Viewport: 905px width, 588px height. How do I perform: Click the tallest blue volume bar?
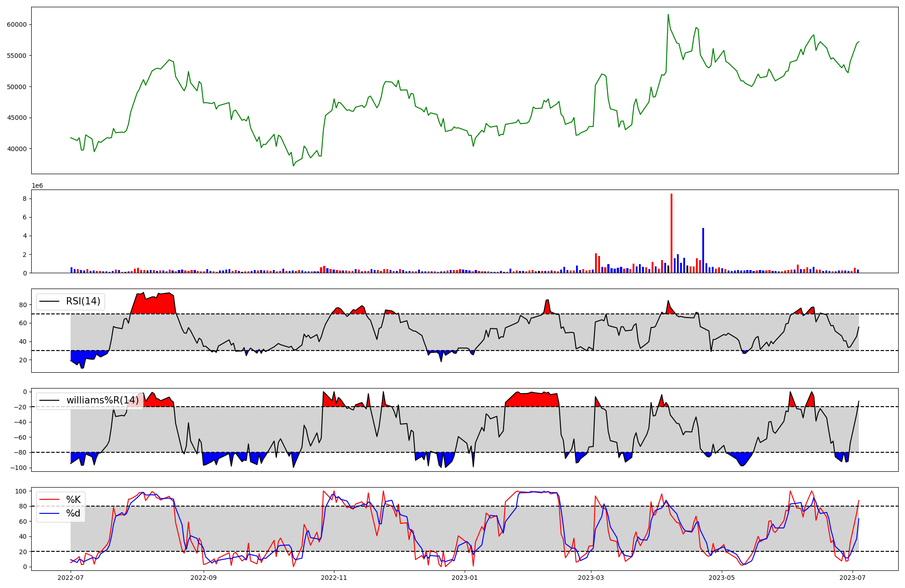703,251
